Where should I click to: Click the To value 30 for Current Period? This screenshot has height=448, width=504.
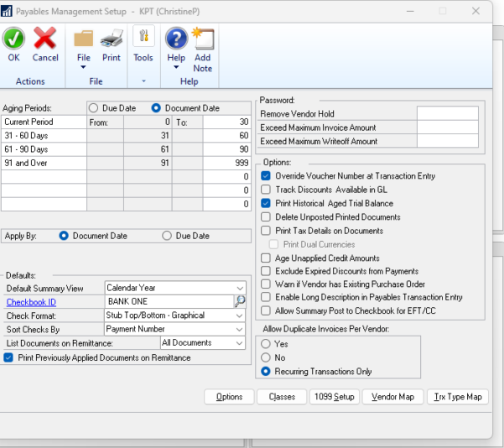pos(227,122)
